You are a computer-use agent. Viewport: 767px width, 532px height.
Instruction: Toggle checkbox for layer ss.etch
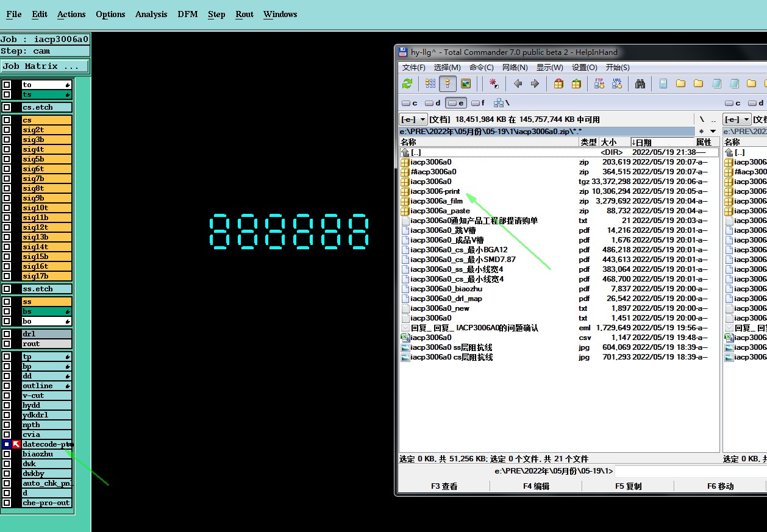(x=7, y=289)
